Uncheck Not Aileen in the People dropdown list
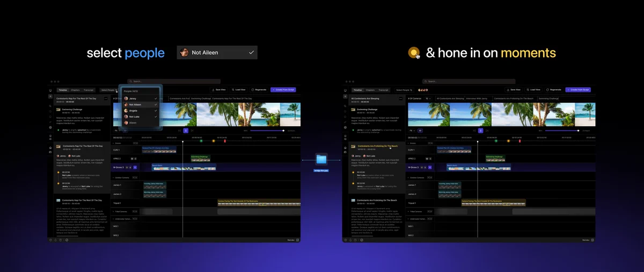The width and height of the screenshot is (644, 272). [x=141, y=105]
